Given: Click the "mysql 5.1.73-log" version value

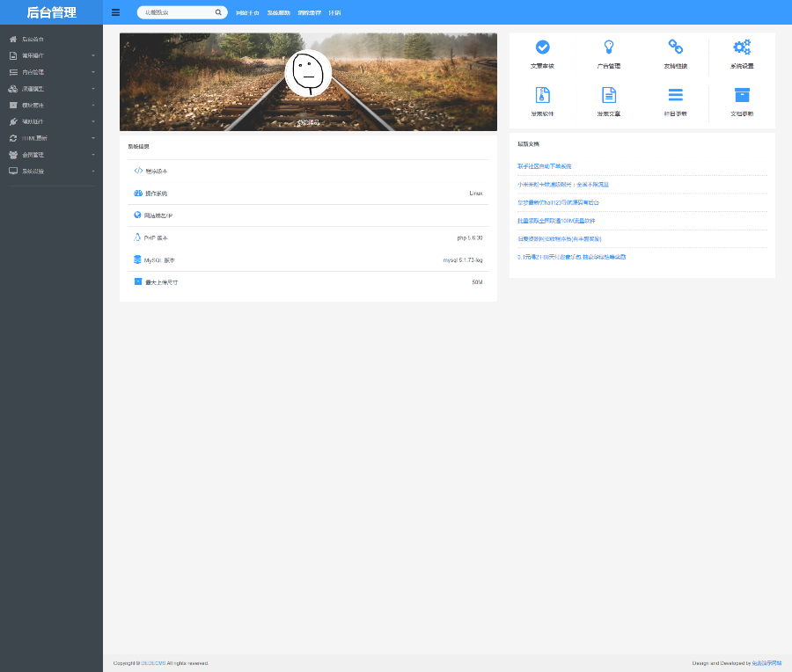Looking at the screenshot, I should coord(463,260).
